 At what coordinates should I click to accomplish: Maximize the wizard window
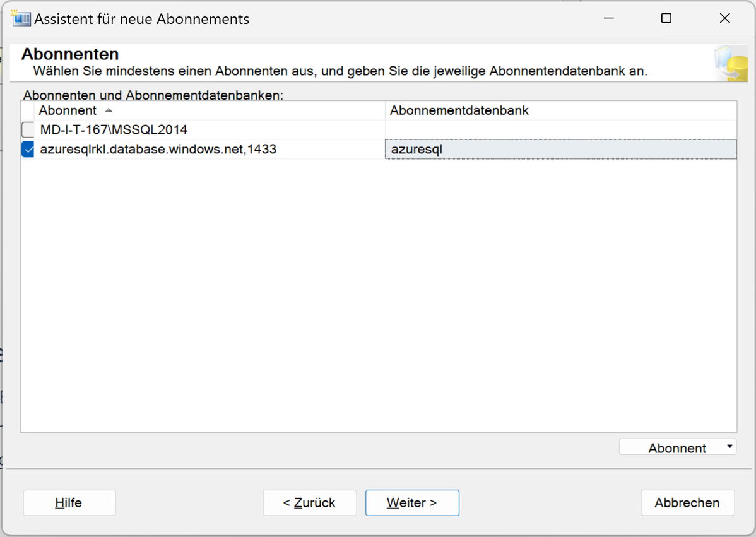pos(666,18)
